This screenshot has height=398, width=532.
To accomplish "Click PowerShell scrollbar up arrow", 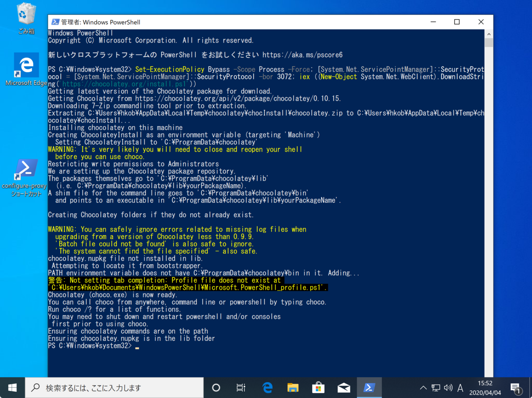I will tap(489, 34).
